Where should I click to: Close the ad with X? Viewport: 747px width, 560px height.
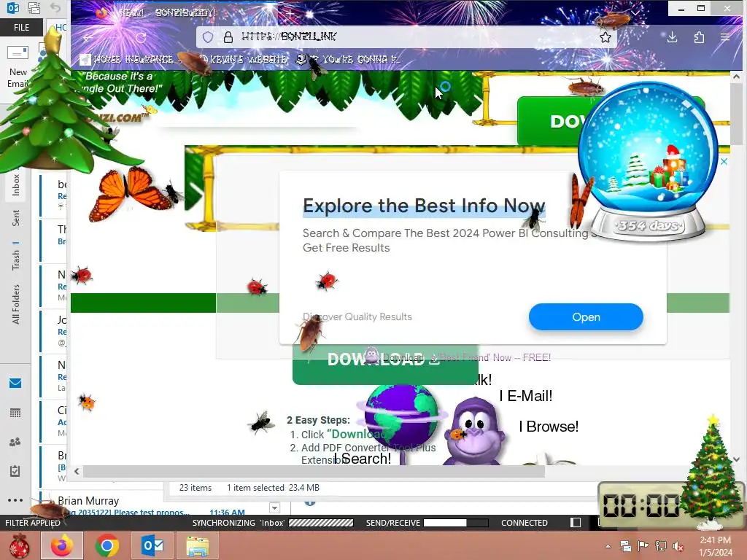tap(724, 161)
